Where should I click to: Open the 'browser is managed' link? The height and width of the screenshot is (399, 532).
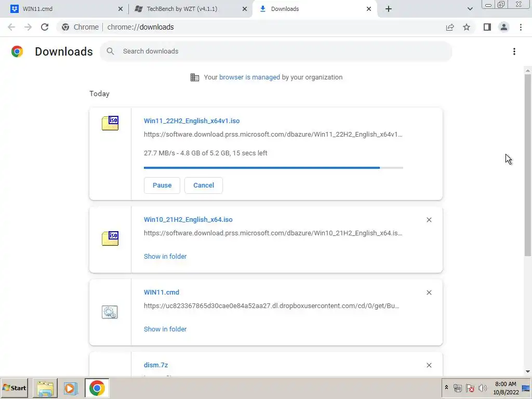click(x=249, y=77)
